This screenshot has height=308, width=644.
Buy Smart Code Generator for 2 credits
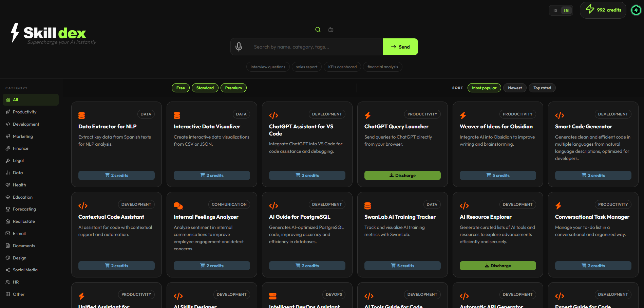pos(593,175)
